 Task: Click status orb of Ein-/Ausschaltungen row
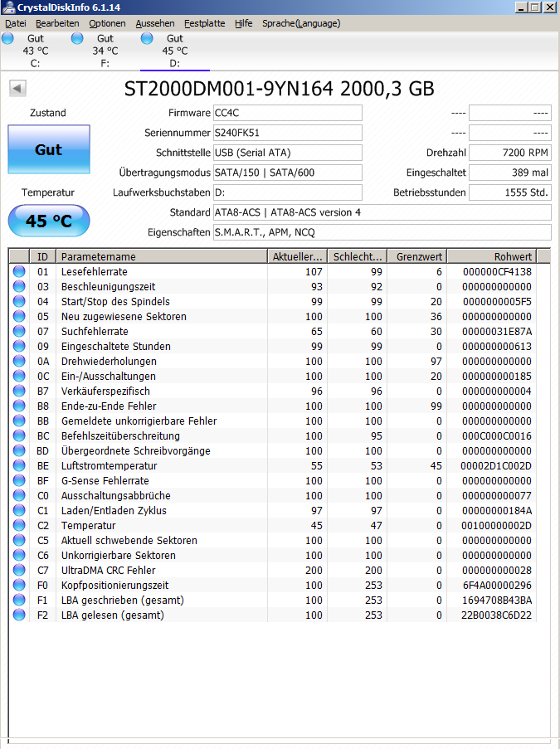click(19, 376)
